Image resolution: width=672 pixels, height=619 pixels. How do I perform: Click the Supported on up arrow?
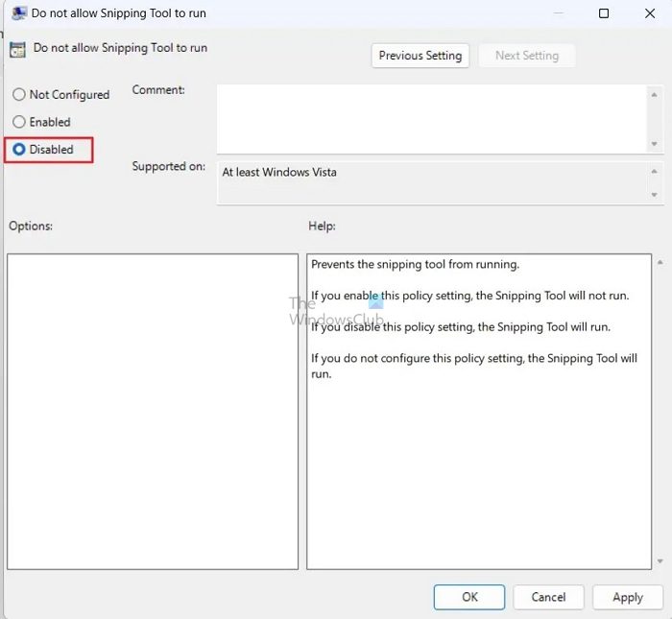[654, 172]
